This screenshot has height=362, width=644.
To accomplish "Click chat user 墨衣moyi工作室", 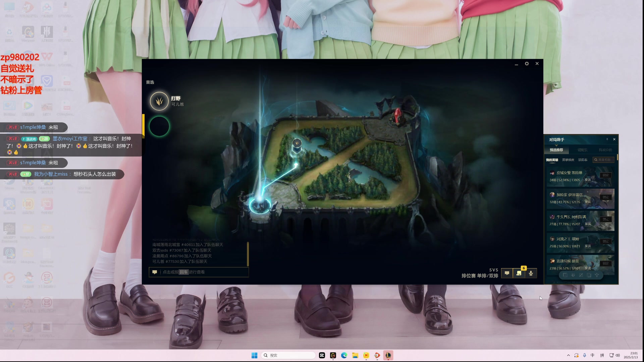I will 70,138.
